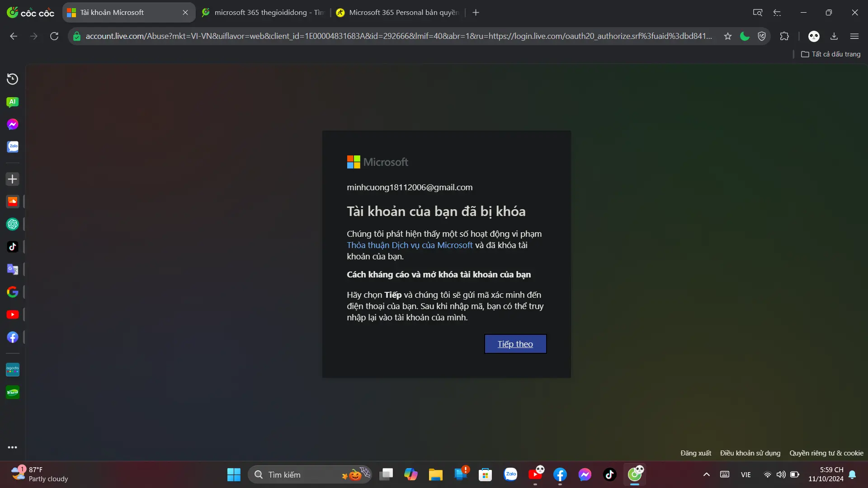The height and width of the screenshot is (488, 868).
Task: Open SoundCloud sidebar shortcut
Action: point(13,202)
